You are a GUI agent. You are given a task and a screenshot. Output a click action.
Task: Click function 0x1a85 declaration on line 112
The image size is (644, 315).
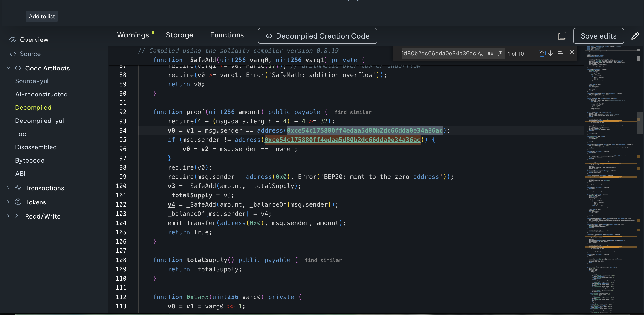[227, 297]
